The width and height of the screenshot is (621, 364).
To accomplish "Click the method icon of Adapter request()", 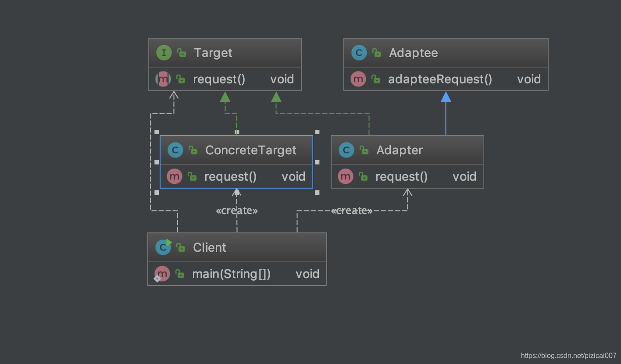I will click(346, 177).
